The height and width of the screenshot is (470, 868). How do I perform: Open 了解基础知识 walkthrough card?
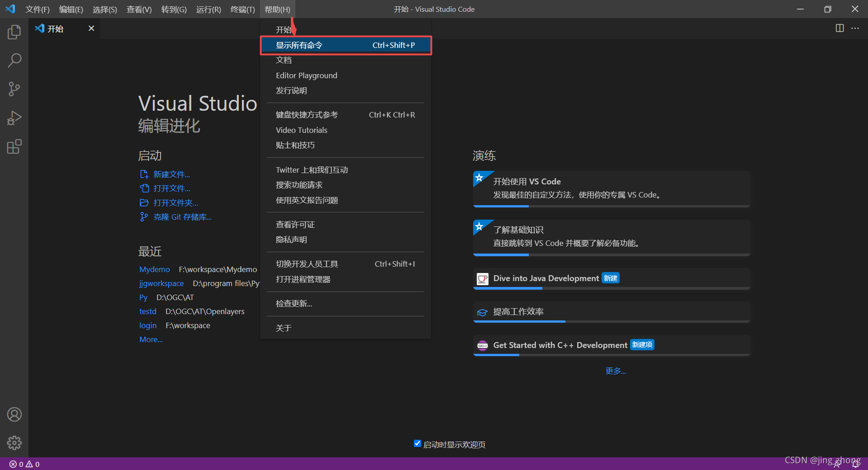coord(612,238)
